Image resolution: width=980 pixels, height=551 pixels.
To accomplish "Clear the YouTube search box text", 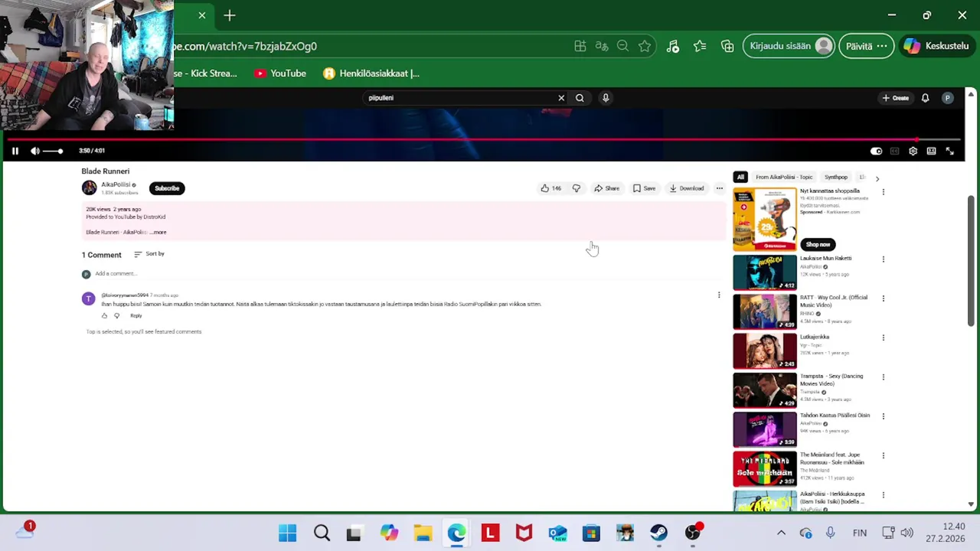I will [x=561, y=98].
